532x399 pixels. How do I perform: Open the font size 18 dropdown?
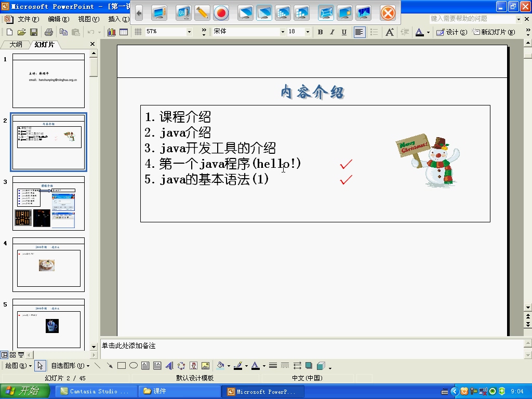308,32
